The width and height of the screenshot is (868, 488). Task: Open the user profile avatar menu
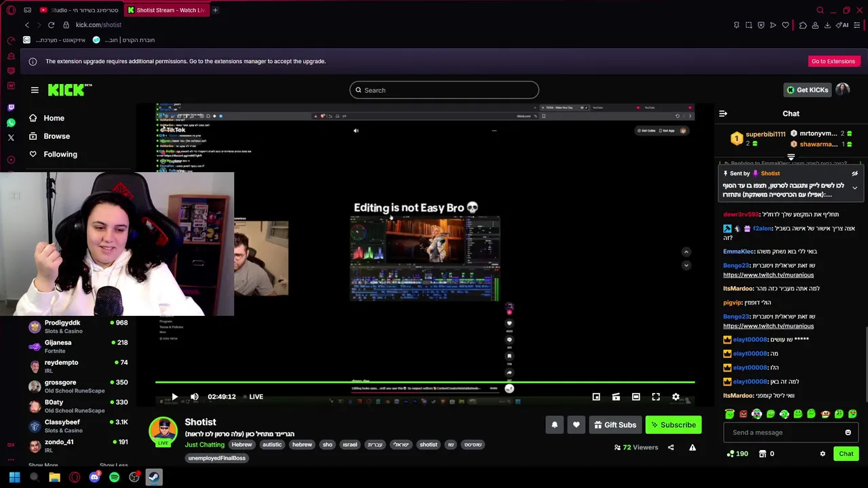pyautogui.click(x=842, y=89)
